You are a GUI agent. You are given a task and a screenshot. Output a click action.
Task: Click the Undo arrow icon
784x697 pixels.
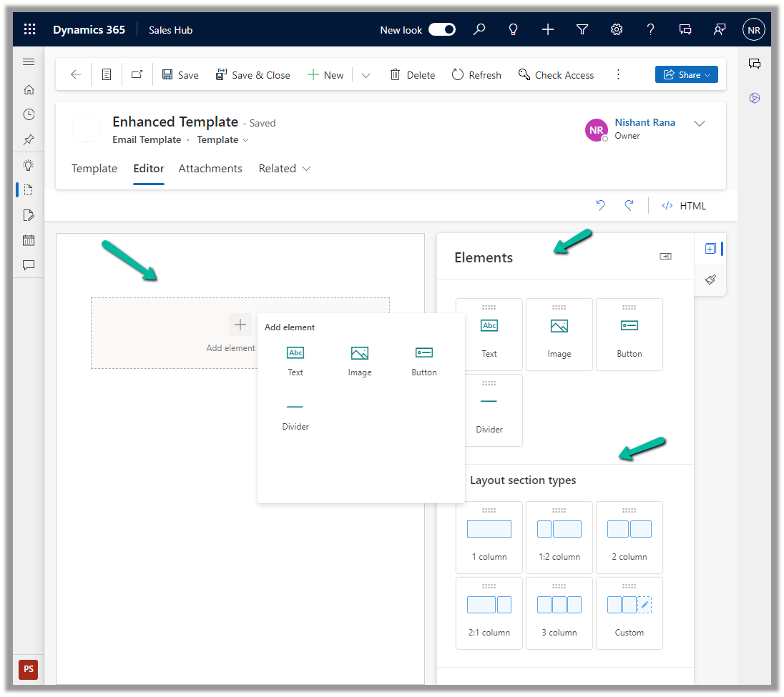pyautogui.click(x=600, y=206)
